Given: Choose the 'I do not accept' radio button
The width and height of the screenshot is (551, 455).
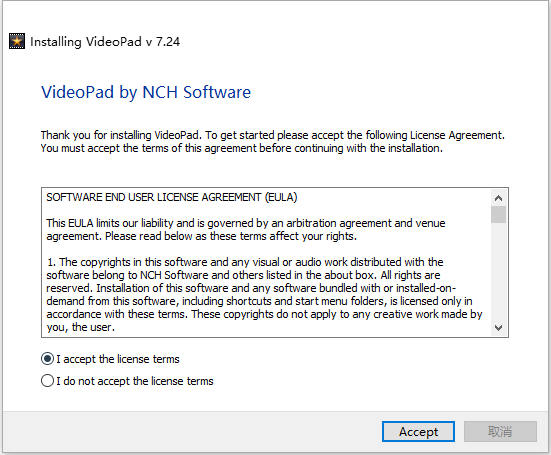Looking at the screenshot, I should [47, 381].
